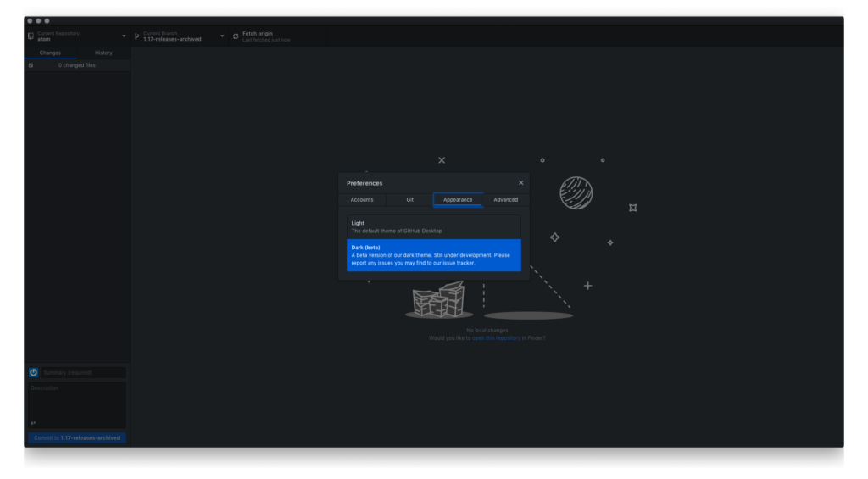Switch to the Accounts tab
Screen dimensions: 868x479
coord(362,200)
